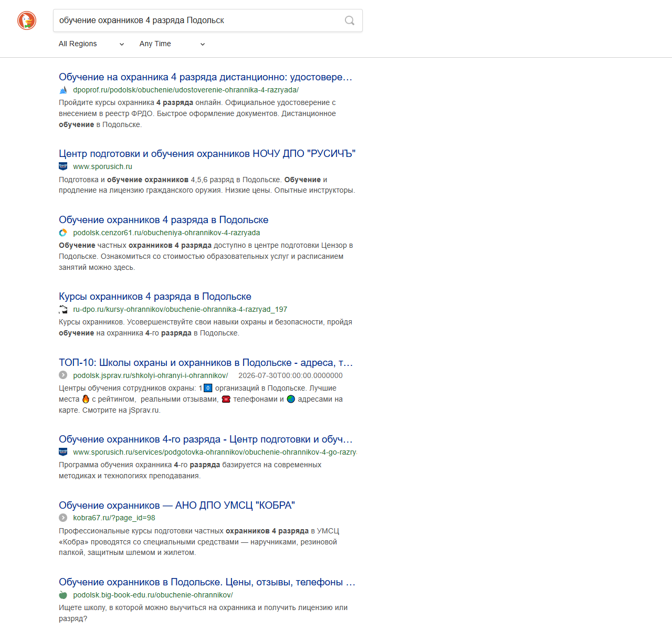Click the podolsk.big-book-edu.ru apple favicon
Screen dimensions: 672x630
tap(63, 595)
